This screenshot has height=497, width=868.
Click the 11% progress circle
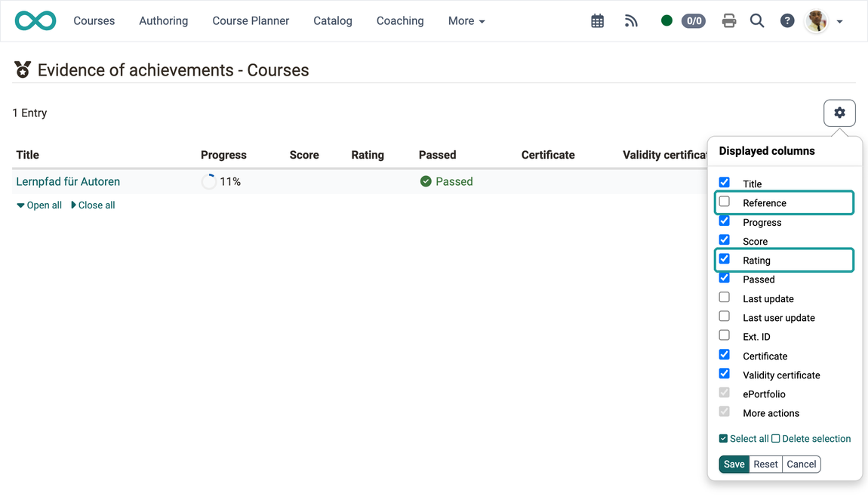tap(208, 181)
